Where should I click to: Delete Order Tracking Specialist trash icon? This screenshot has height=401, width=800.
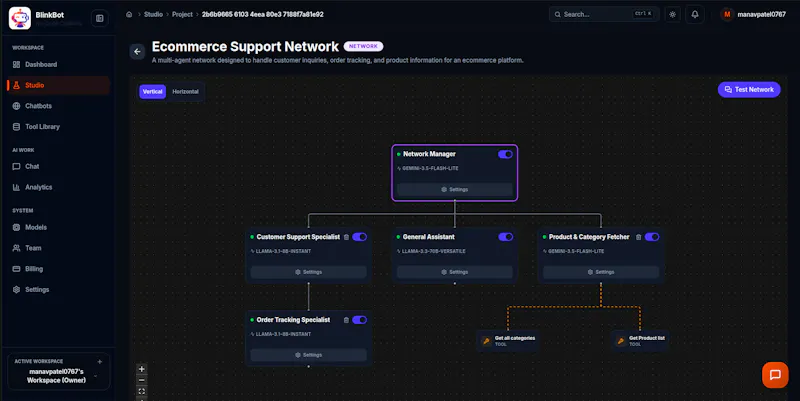tap(346, 320)
